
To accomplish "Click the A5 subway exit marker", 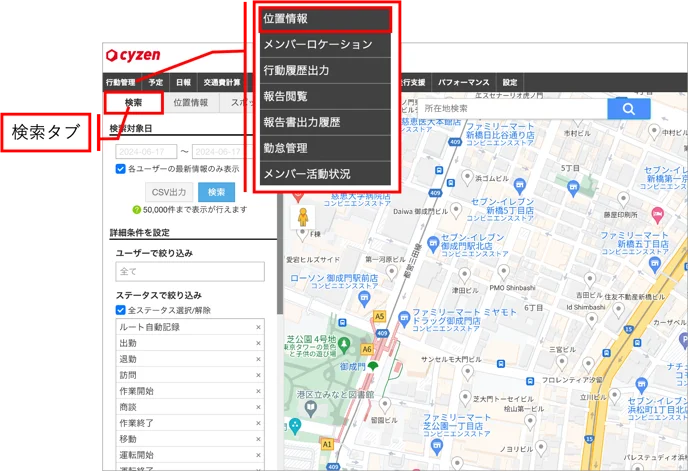I will point(380,316).
